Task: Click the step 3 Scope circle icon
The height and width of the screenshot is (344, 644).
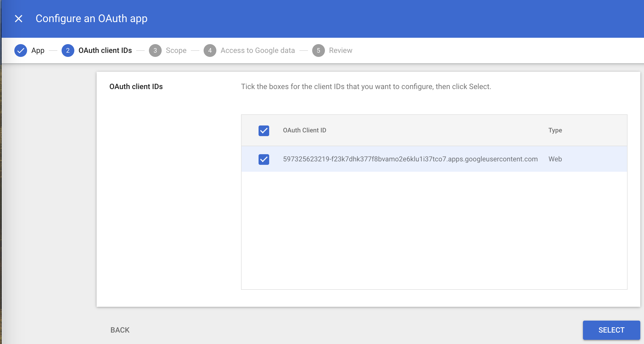Action: point(156,50)
